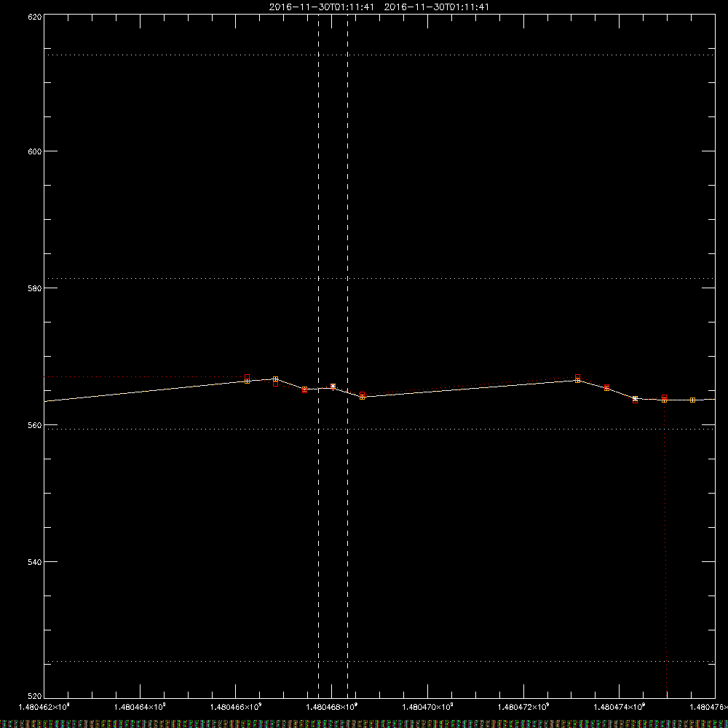Screen dimensions: 728x728
Task: Click the 560 y-axis label
Action: pos(35,425)
